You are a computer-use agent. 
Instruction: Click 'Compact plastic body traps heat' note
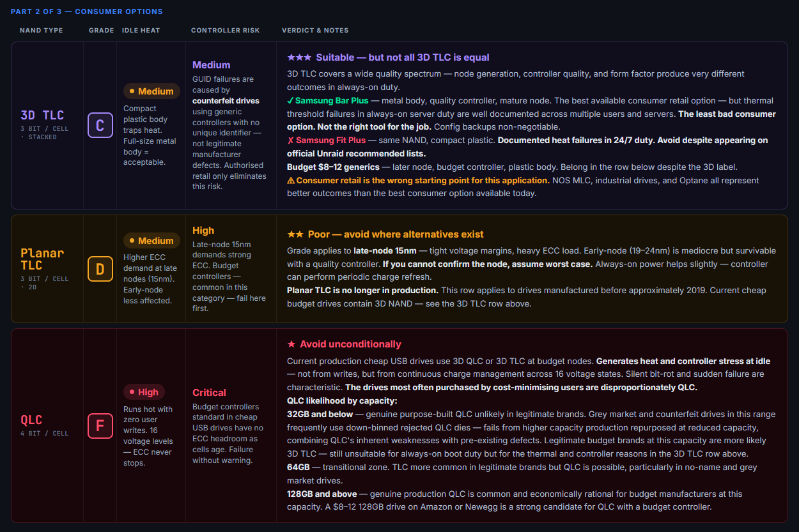click(x=149, y=135)
